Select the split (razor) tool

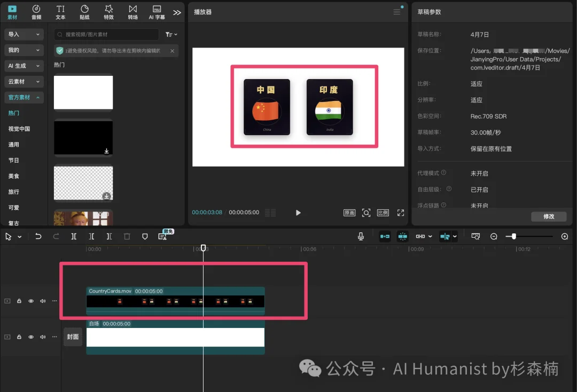pos(73,236)
